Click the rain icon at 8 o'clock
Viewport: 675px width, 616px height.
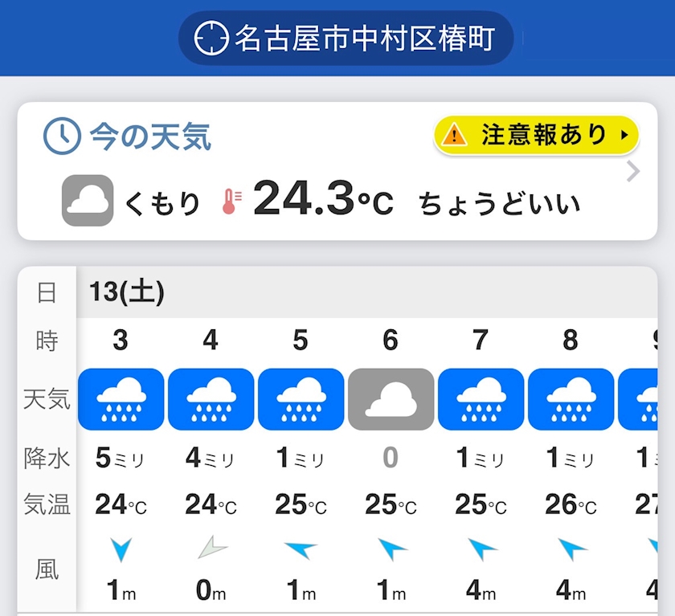click(571, 399)
